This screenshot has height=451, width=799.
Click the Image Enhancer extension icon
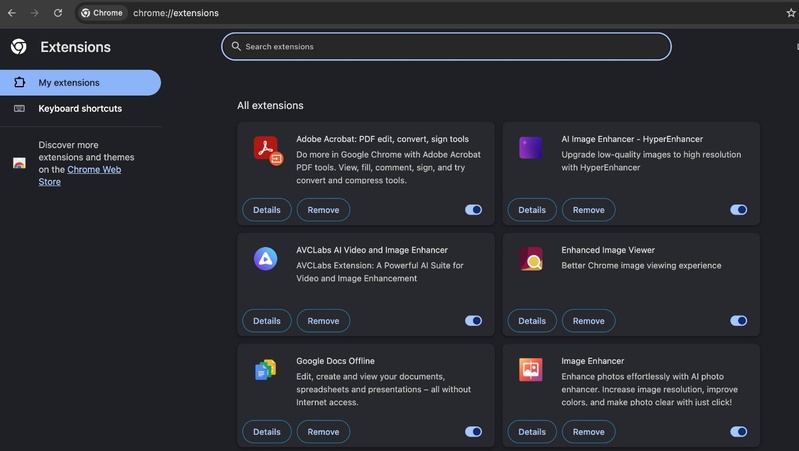[x=530, y=369]
